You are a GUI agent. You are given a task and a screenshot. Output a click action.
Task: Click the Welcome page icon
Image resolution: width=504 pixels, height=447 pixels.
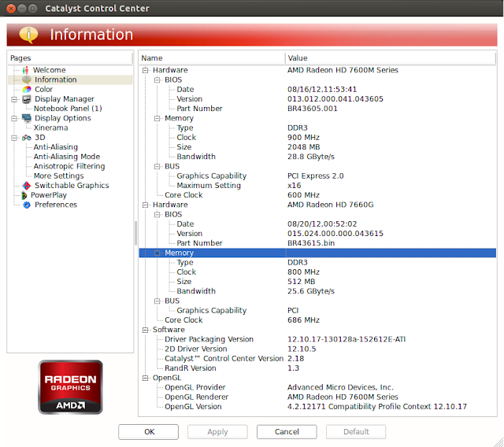tap(26, 70)
